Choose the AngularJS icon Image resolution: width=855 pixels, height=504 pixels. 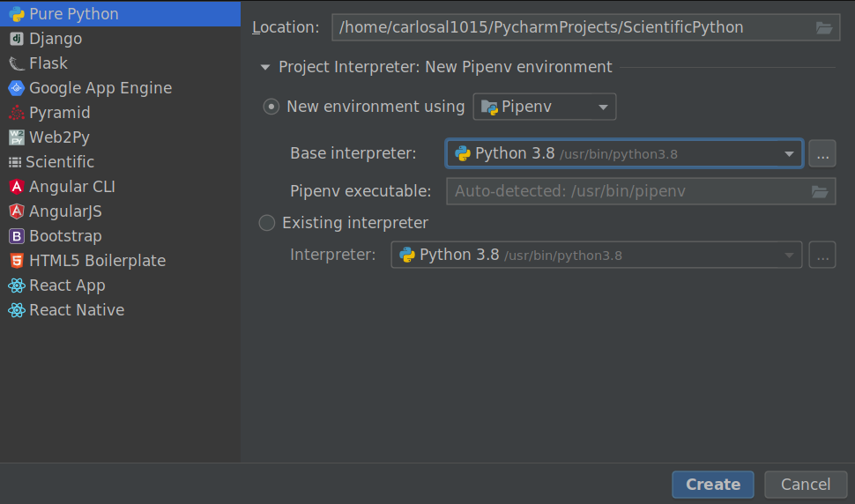pos(17,211)
